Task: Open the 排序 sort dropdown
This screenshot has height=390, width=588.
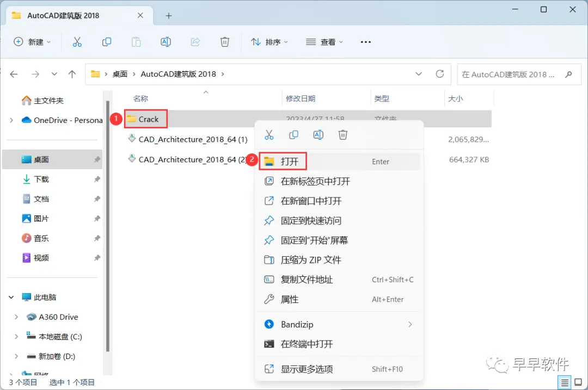Action: [269, 42]
